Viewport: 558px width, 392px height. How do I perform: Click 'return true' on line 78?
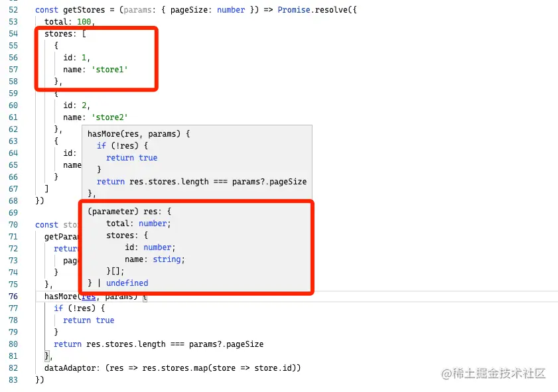tap(89, 320)
